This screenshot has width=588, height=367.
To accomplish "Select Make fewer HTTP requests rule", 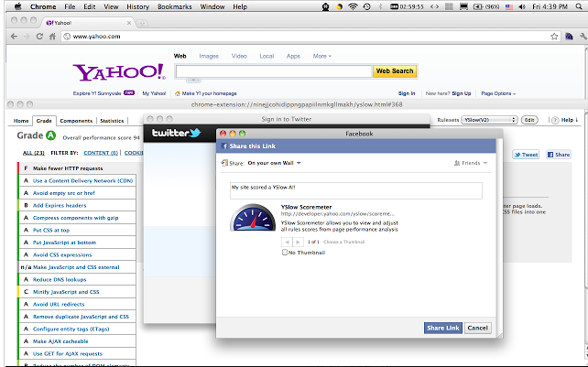I will [x=77, y=168].
